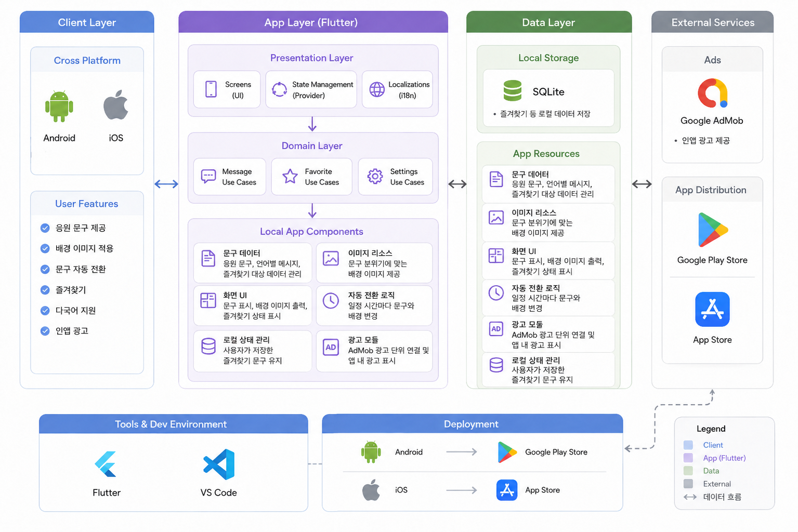The image size is (798, 532).
Task: Select the External Services header
Action: point(712,22)
